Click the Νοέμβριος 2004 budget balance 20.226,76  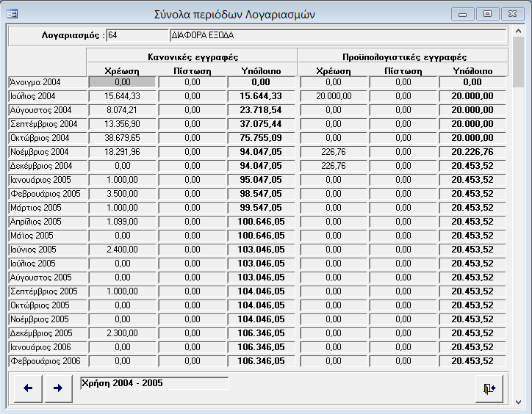point(472,152)
